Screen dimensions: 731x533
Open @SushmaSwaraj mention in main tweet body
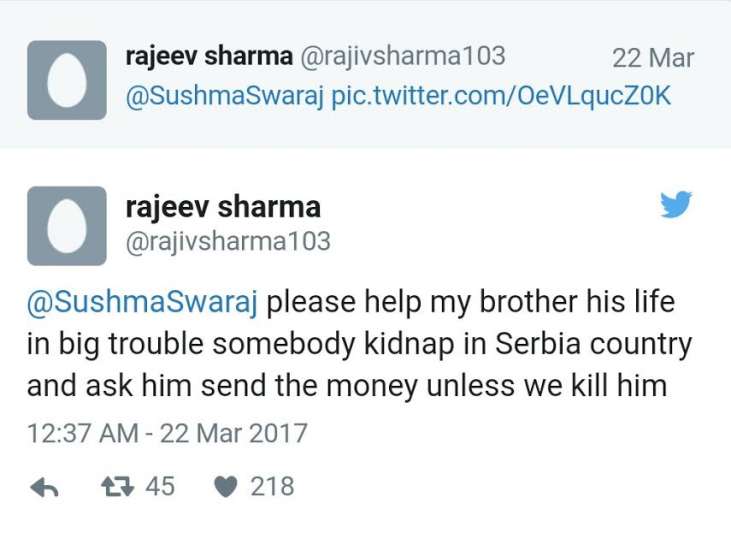tap(143, 301)
